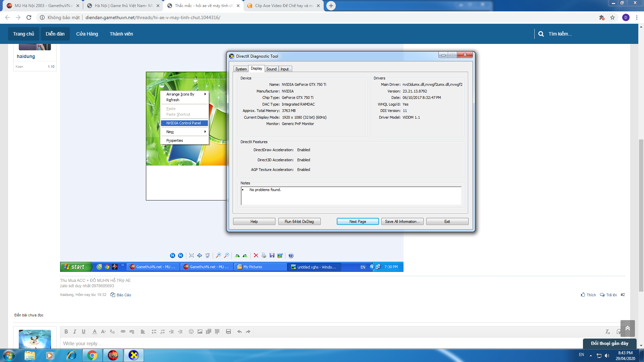The image size is (644, 362).
Task: Click the insert image icon
Action: [200, 331]
